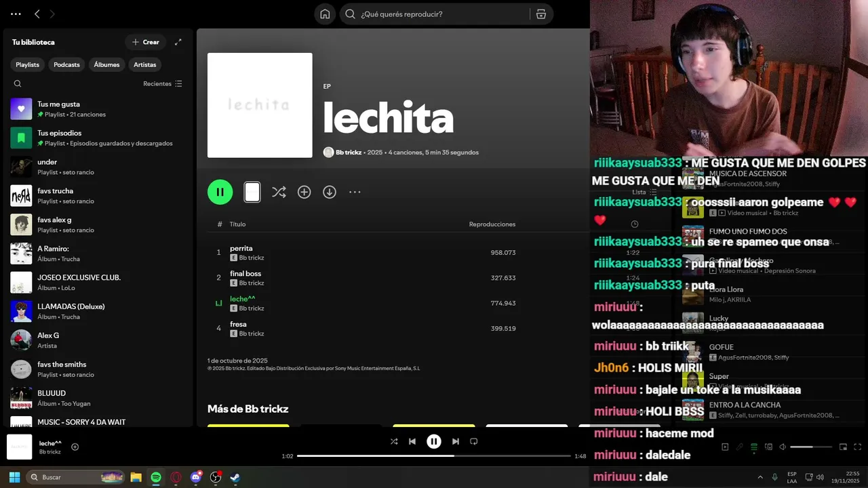This screenshot has height=488, width=868.
Task: Open Discord from the taskbar
Action: (x=196, y=477)
